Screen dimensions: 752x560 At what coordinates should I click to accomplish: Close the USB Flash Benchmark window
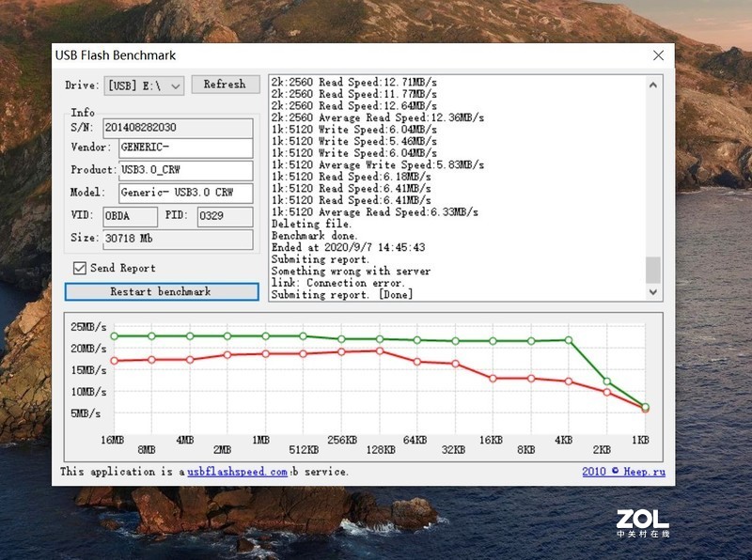click(659, 55)
